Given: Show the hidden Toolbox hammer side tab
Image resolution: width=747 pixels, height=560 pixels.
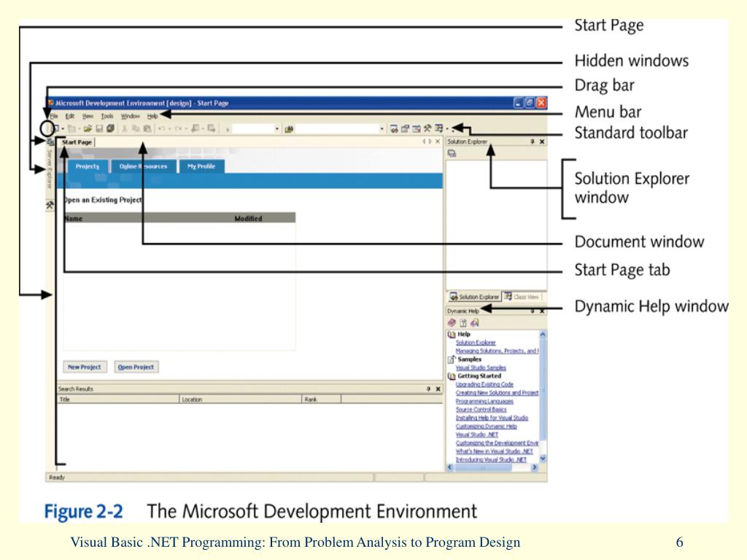Looking at the screenshot, I should [50, 205].
